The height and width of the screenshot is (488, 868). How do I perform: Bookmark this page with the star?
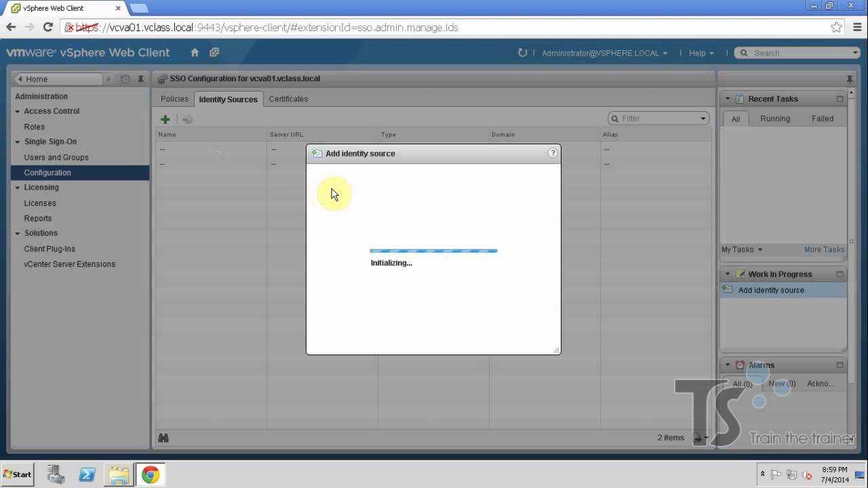(x=837, y=27)
